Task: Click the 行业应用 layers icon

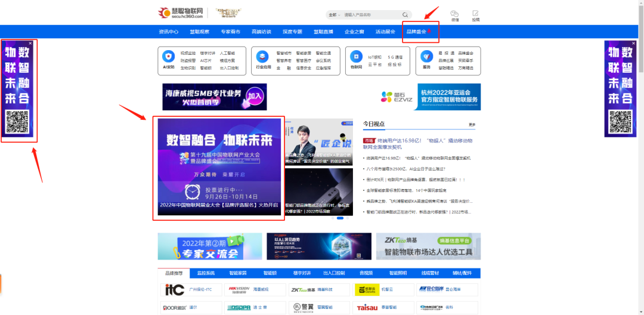Action: (262, 56)
